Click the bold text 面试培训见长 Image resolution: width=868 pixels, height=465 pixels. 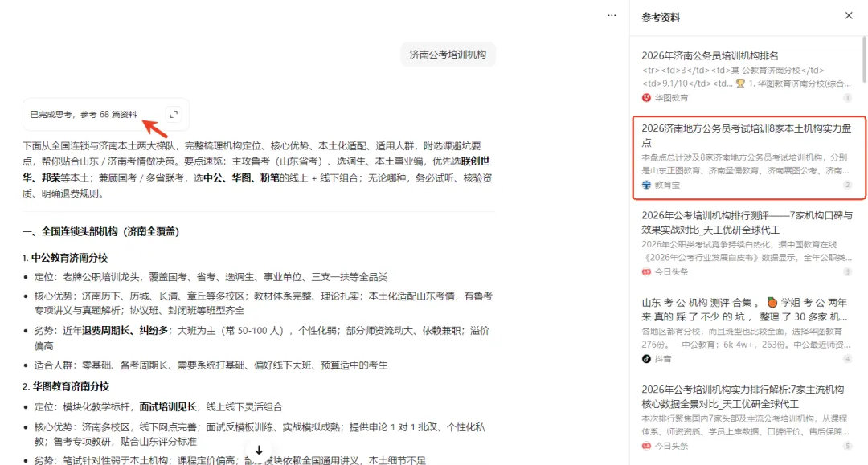tap(168, 407)
